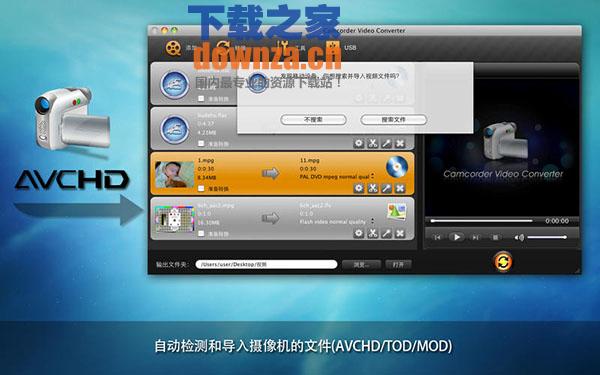Open Flash video normal quality dropdown

(x=337, y=221)
